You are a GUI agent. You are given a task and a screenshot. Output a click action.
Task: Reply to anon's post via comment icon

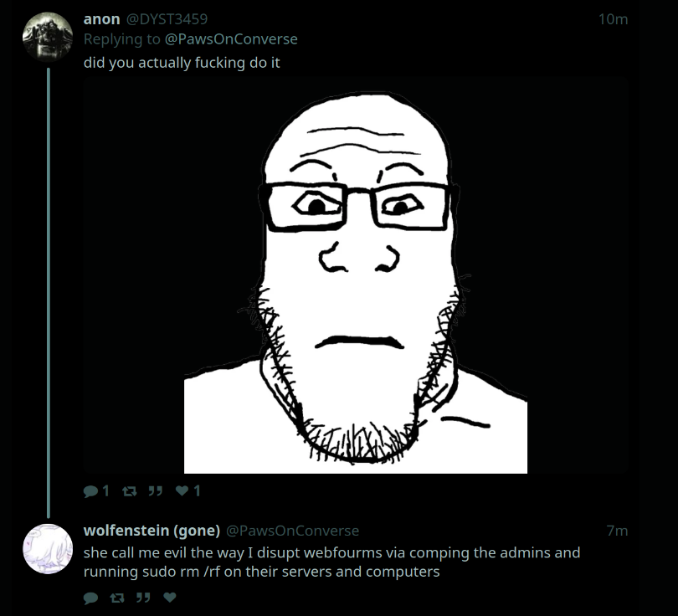click(90, 491)
